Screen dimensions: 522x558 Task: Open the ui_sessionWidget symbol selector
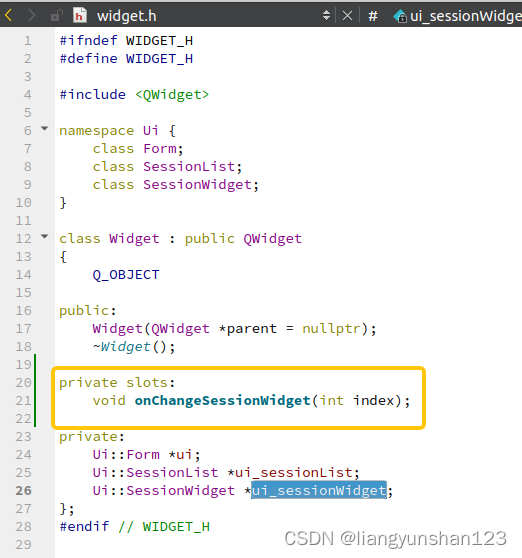point(457,16)
